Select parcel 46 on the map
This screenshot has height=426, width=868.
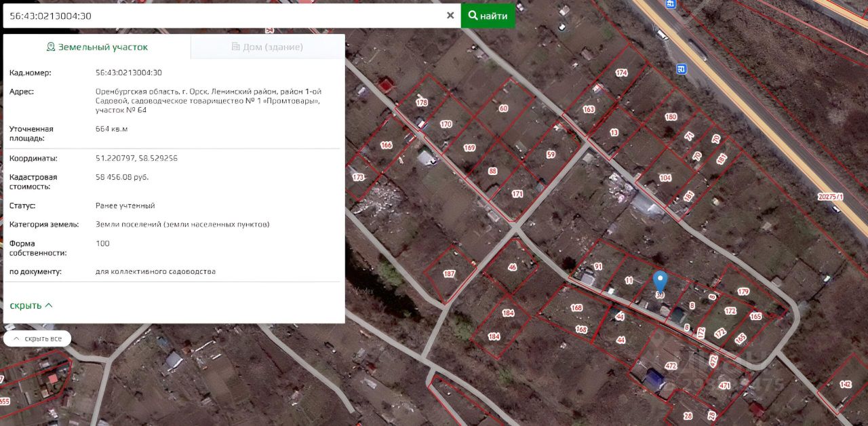click(x=512, y=267)
